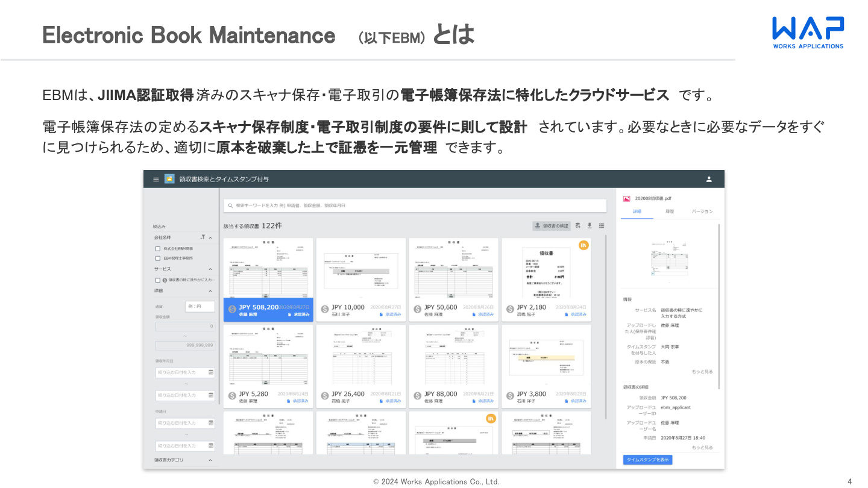The image size is (868, 488).
Task: Collapse the サービス section
Action: pyautogui.click(x=210, y=268)
